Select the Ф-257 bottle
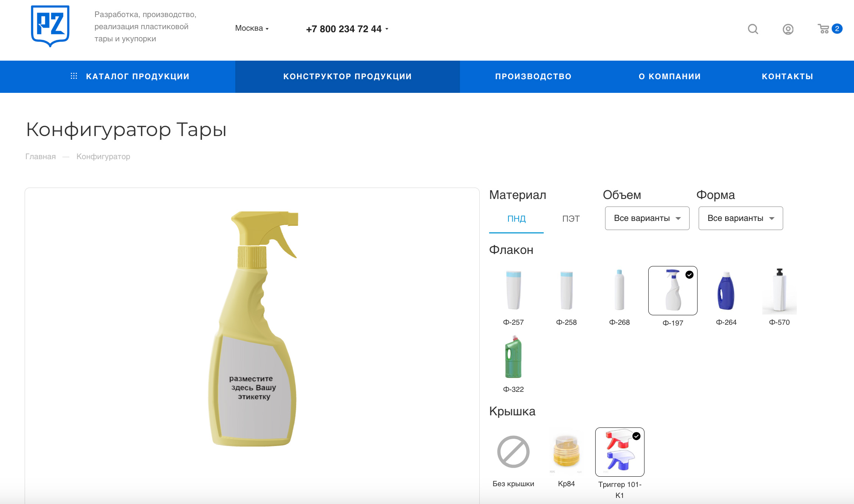The width and height of the screenshot is (854, 504). pos(513,290)
